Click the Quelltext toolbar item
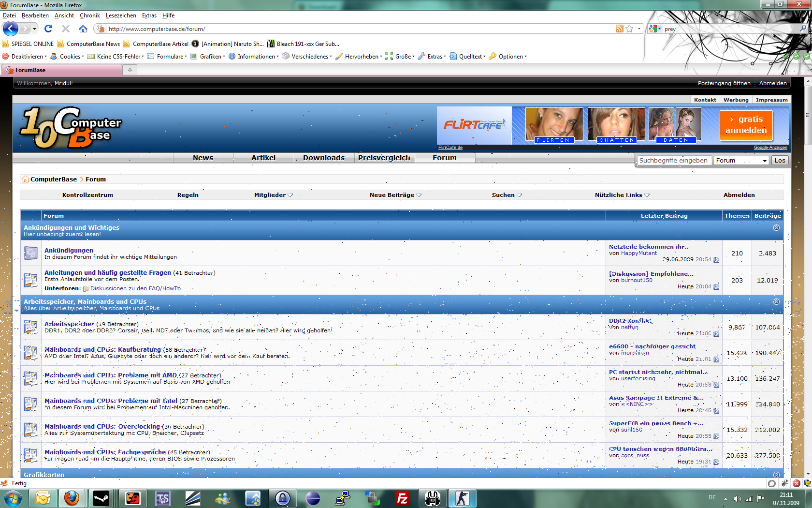 [467, 57]
